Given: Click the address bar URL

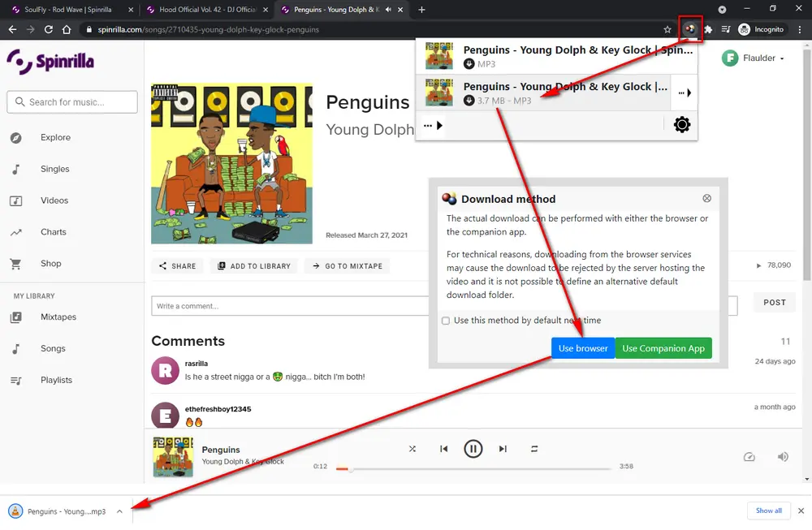Looking at the screenshot, I should pos(208,29).
